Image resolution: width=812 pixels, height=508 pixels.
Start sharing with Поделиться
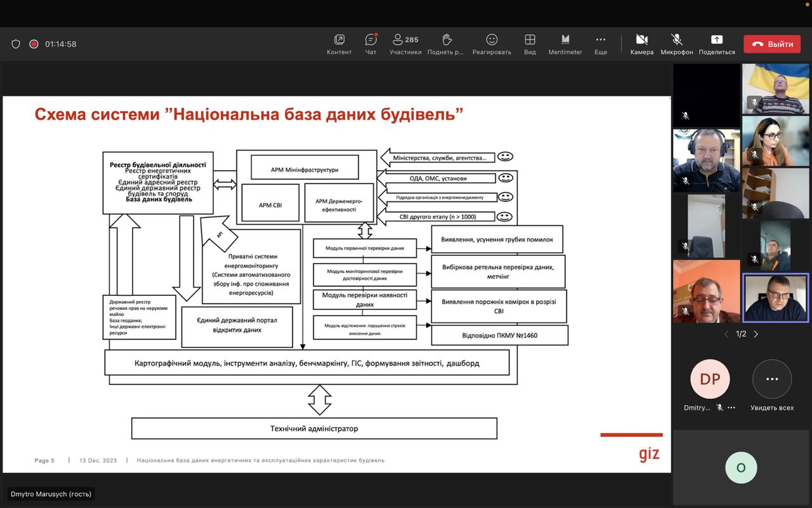[x=717, y=44]
